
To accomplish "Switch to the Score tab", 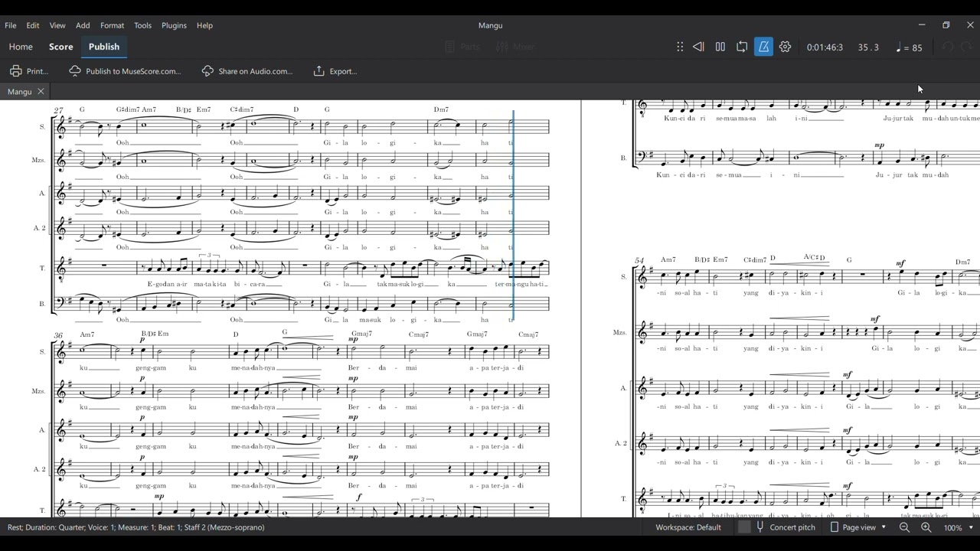I will click(61, 47).
